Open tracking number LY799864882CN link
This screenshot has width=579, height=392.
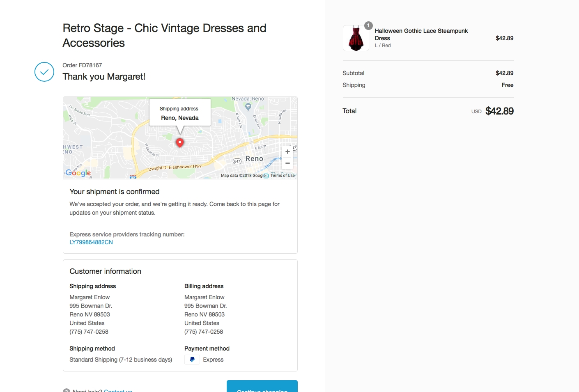[91, 242]
